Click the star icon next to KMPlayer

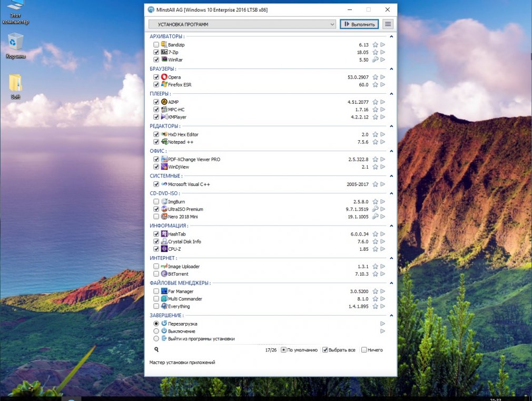(375, 117)
